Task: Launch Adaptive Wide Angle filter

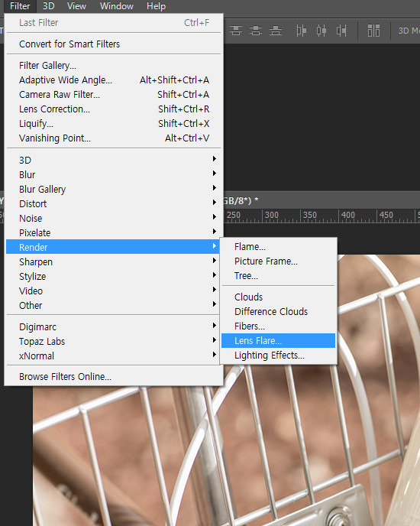Action: point(115,80)
